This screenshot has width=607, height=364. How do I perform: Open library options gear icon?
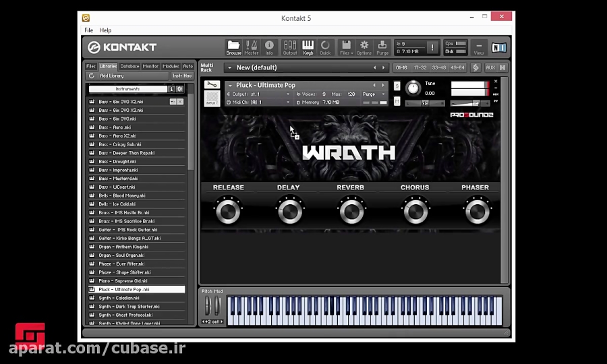click(179, 89)
